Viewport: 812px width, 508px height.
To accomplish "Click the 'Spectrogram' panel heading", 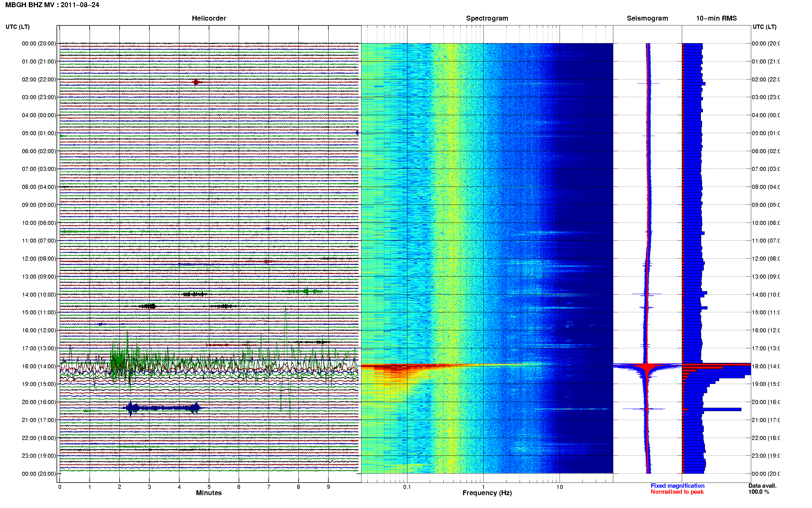I will [x=487, y=19].
